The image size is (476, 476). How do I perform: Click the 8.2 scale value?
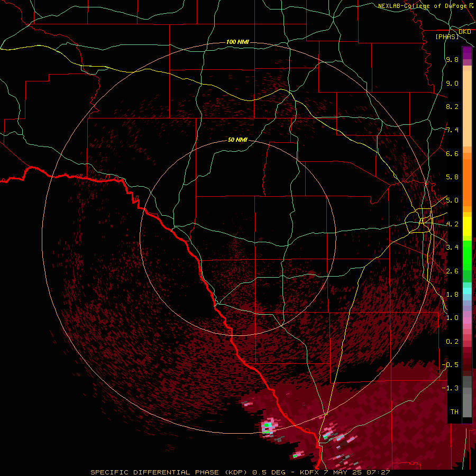click(452, 106)
